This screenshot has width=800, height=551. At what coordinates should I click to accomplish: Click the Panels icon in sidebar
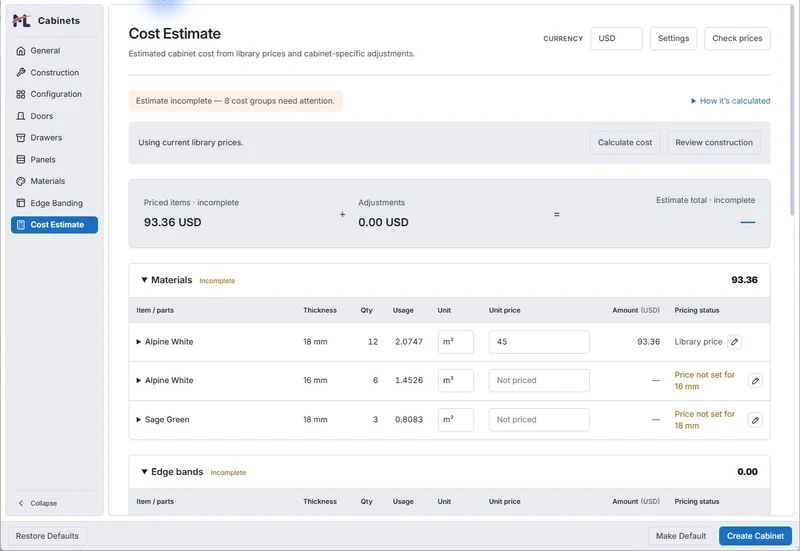point(21,160)
